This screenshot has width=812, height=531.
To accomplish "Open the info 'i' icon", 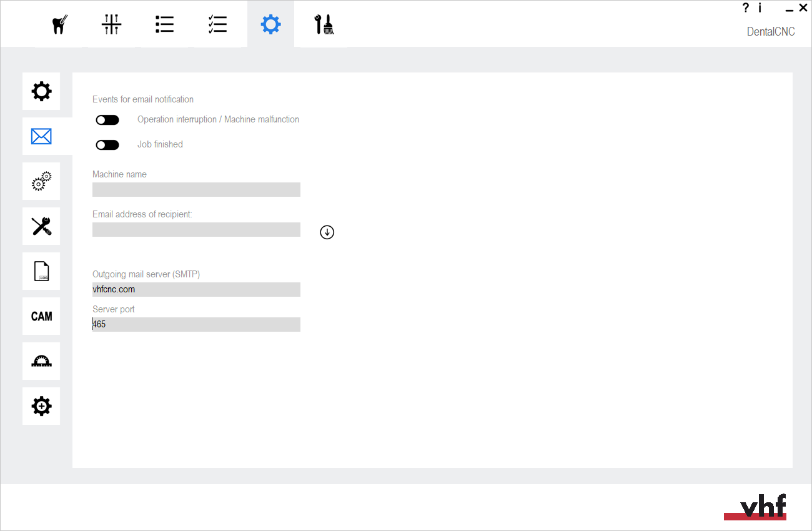I will pos(760,8).
